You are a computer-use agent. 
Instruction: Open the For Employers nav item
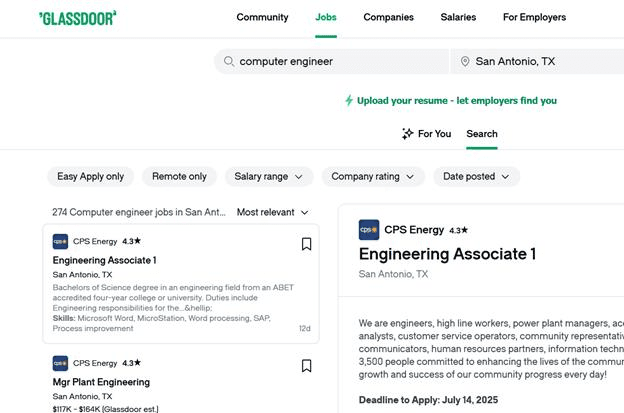534,17
